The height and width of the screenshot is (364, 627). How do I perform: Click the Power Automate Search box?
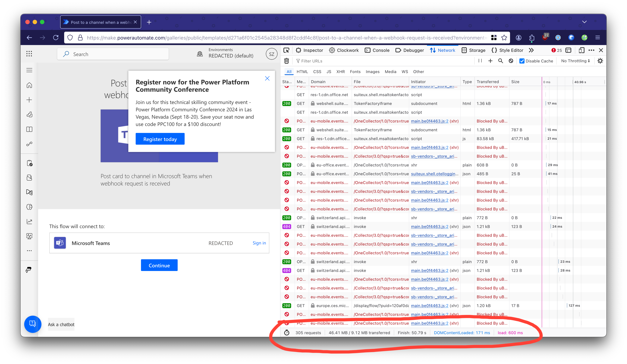[x=113, y=54]
